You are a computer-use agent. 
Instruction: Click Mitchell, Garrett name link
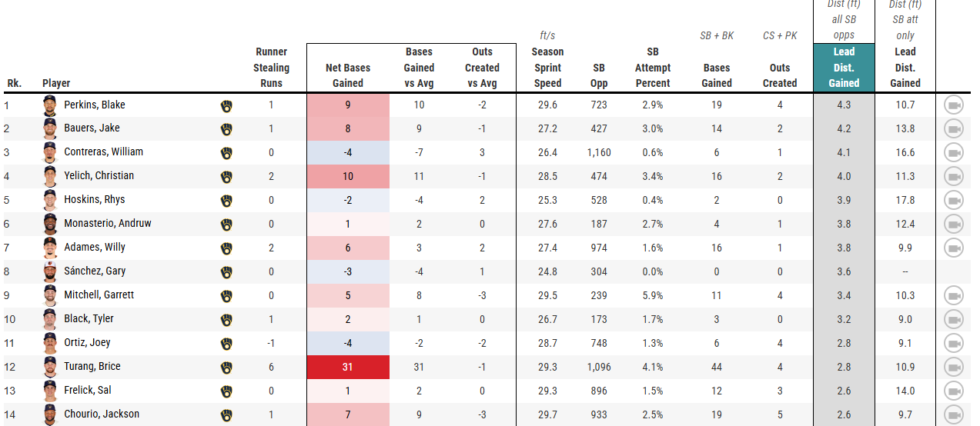click(99, 295)
